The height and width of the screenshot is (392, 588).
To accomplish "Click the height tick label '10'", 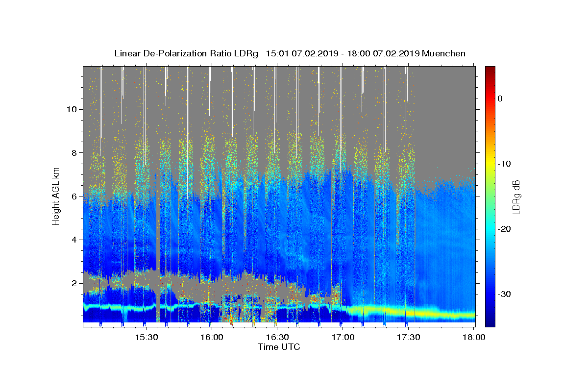I will coord(71,109).
